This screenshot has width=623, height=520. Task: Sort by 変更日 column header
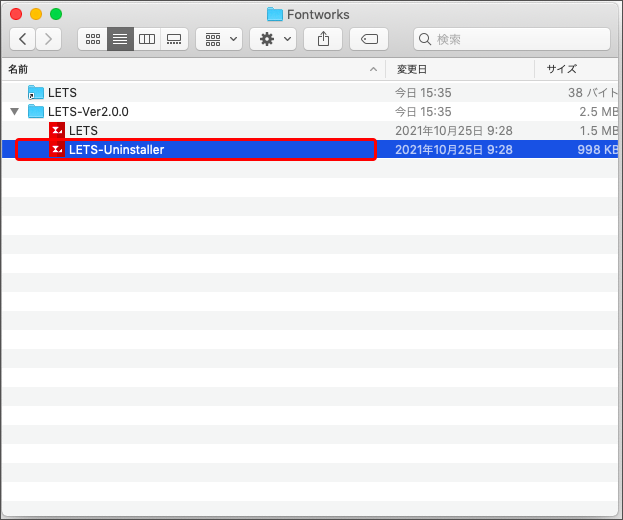[412, 69]
